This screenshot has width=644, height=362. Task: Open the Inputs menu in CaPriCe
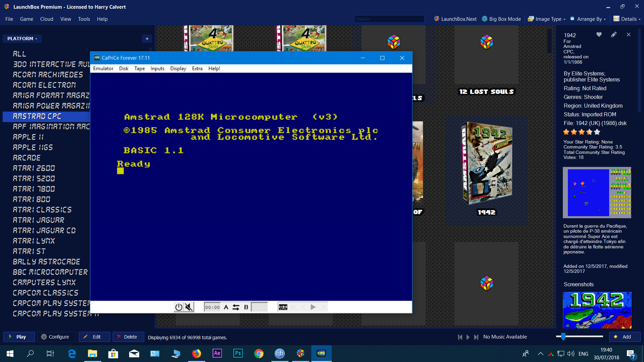pos(157,68)
